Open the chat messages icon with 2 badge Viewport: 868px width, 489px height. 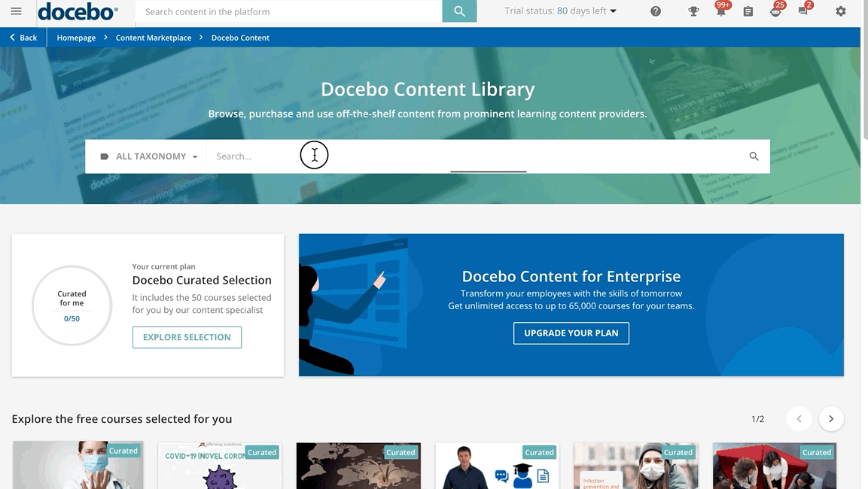point(803,11)
